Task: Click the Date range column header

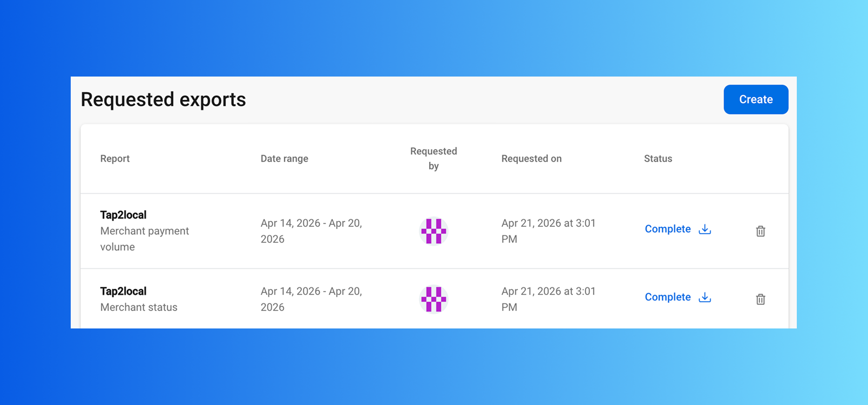Action: point(284,159)
